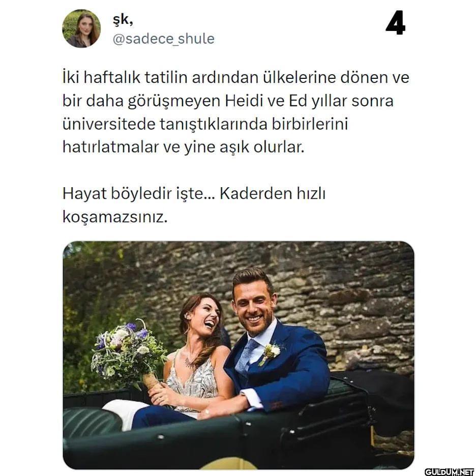Open the @sadece_shule handle link

[164, 39]
